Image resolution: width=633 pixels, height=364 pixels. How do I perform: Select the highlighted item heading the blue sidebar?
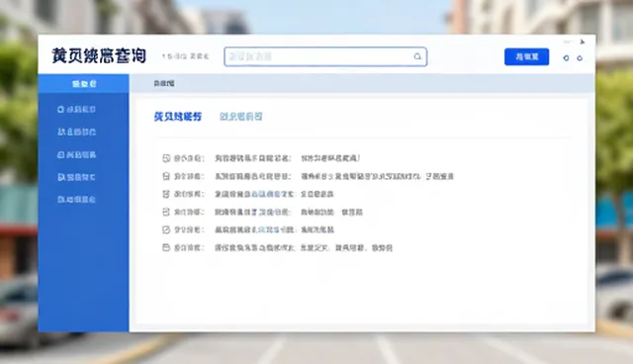tap(83, 83)
